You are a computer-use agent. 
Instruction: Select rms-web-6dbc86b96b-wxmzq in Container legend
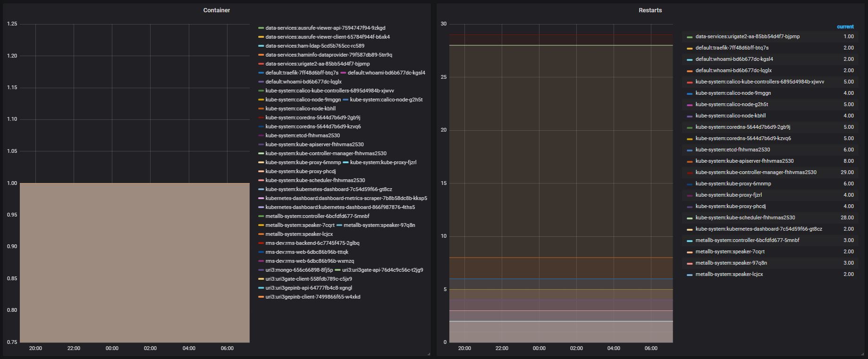pyautogui.click(x=310, y=261)
